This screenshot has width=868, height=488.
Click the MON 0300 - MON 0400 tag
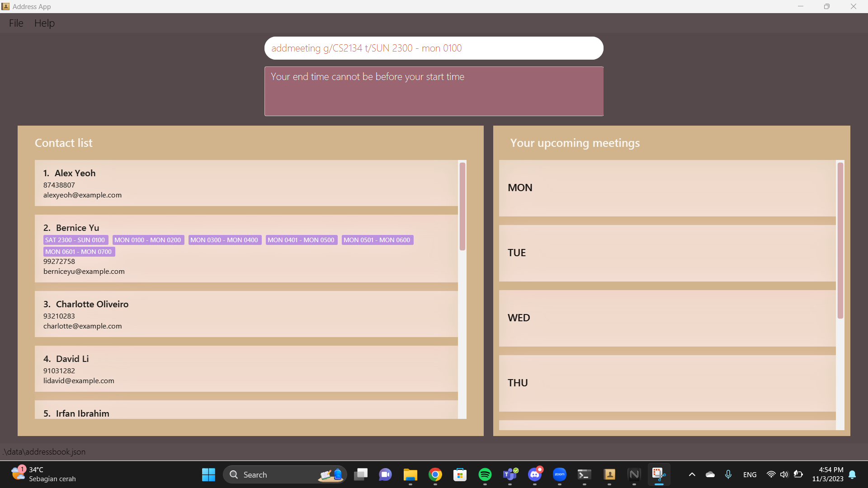(x=224, y=240)
